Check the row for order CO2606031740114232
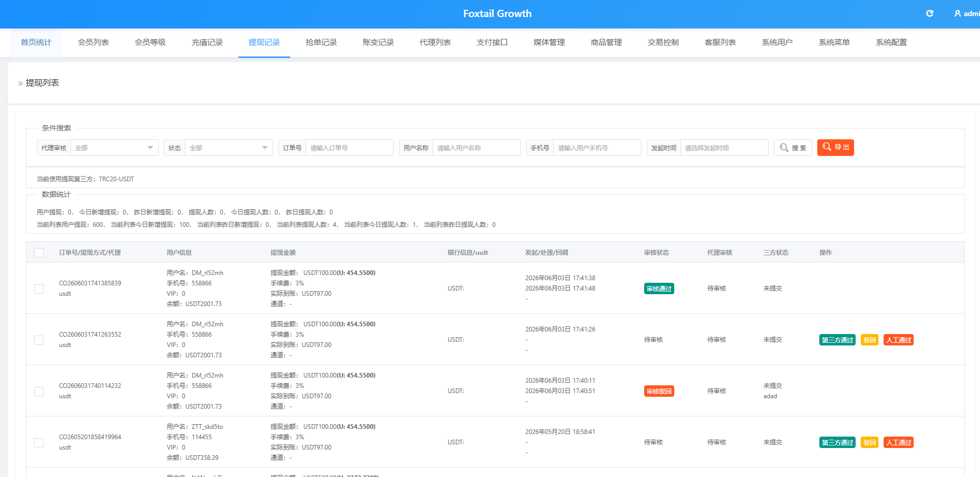980x477 pixels. click(x=39, y=391)
